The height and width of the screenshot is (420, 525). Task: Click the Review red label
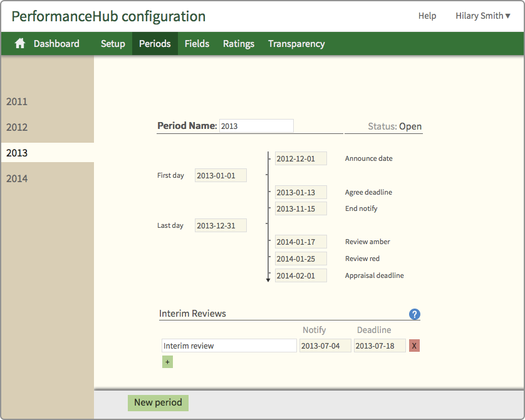[x=362, y=259]
